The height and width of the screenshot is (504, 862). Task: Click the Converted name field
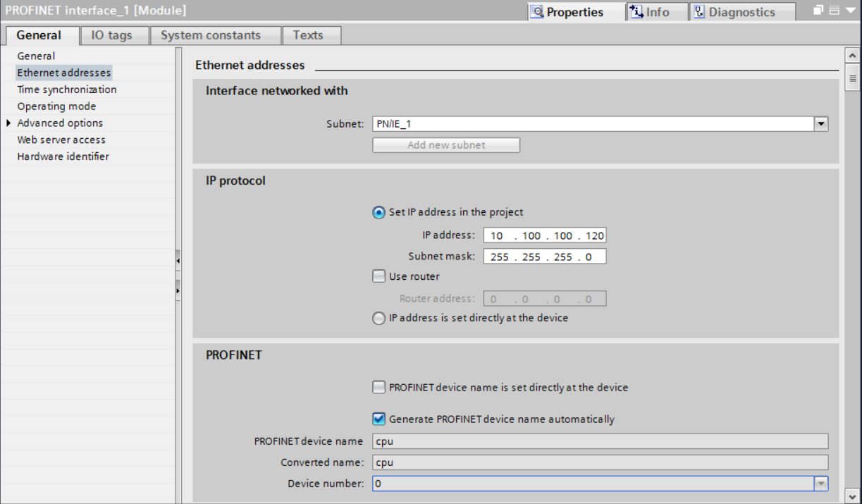coord(600,462)
